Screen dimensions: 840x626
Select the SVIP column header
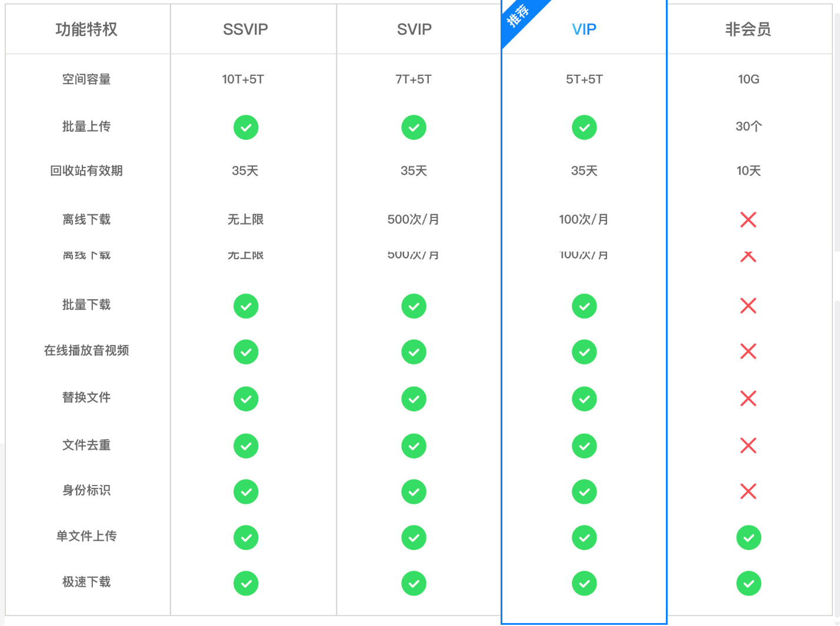[x=414, y=29]
